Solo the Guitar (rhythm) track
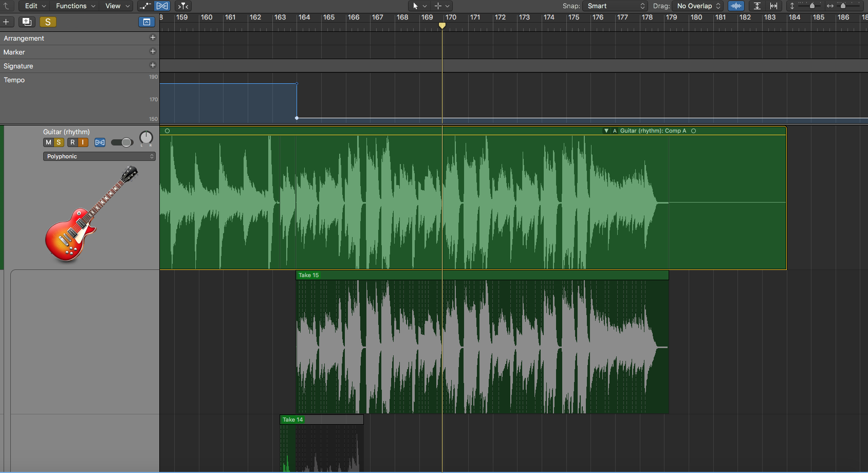The image size is (868, 473). pyautogui.click(x=59, y=142)
